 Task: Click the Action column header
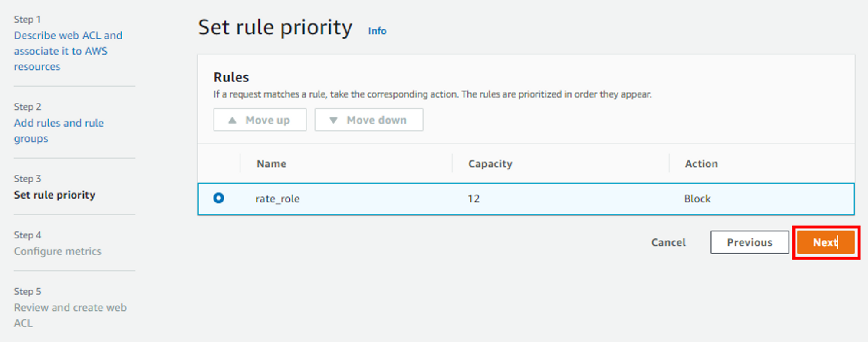[701, 163]
